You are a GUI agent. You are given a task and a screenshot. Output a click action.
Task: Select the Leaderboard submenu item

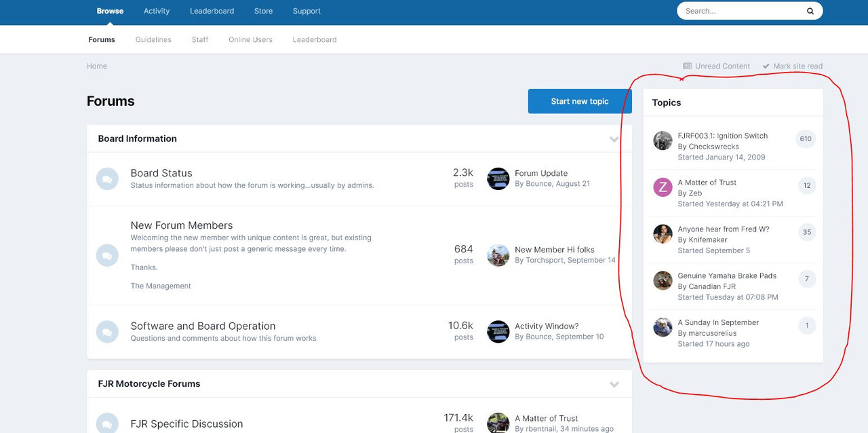[x=315, y=39]
